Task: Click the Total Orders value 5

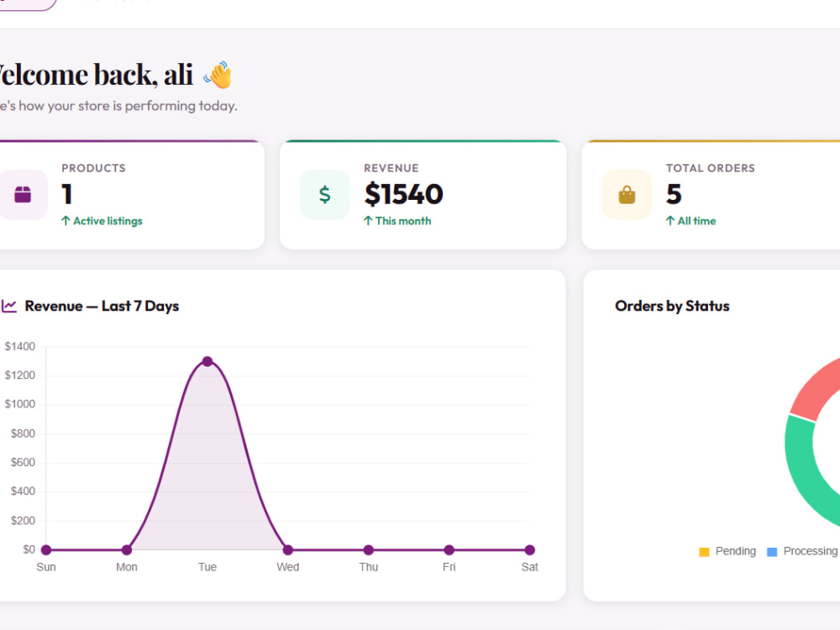Action: pyautogui.click(x=674, y=194)
